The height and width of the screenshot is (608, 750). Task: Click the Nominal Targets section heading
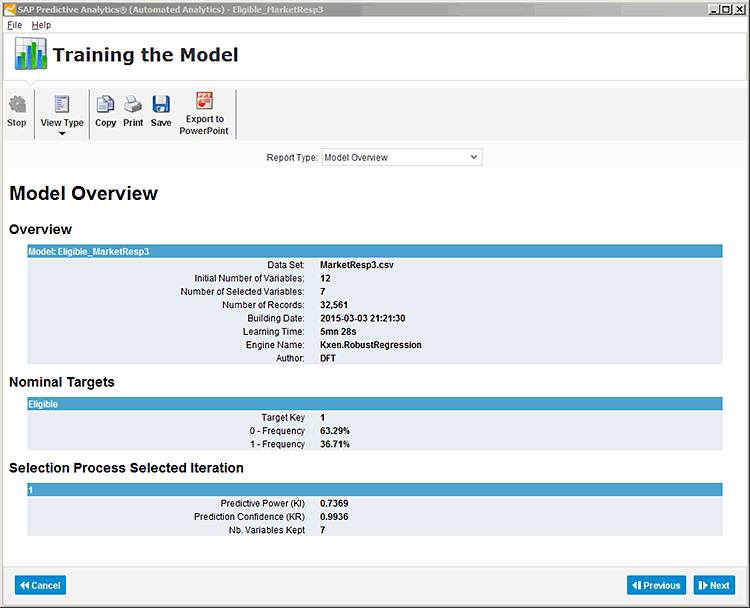62,382
